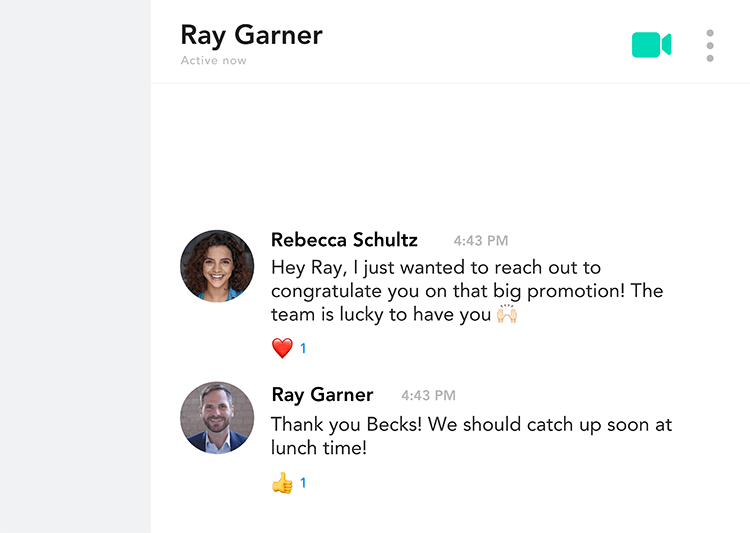Select Ray's 'Thank you Becks' message text
Screen dimensions: 750x533
point(471,436)
